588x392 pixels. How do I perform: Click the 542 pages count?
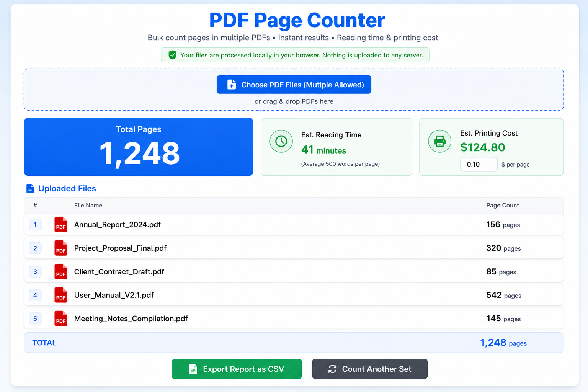pos(504,295)
